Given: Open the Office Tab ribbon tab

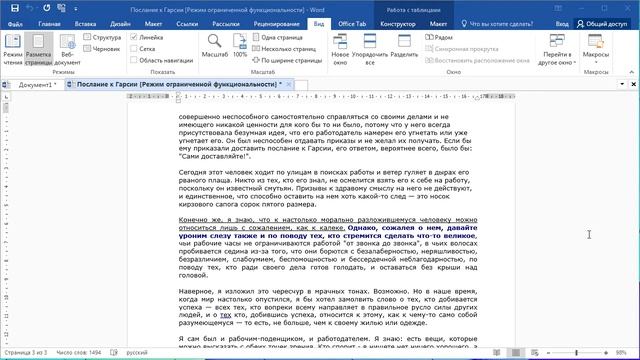Looking at the screenshot, I should 352,24.
